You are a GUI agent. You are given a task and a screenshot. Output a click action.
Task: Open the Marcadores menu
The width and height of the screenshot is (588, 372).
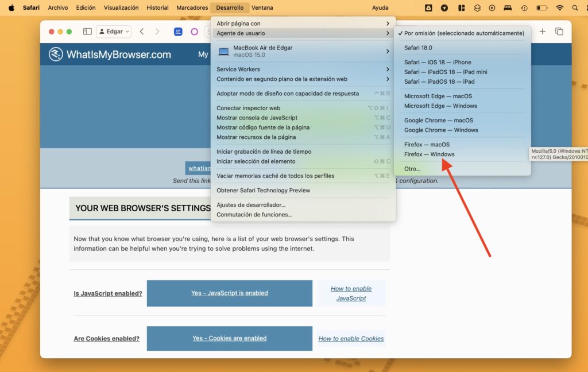(x=192, y=7)
